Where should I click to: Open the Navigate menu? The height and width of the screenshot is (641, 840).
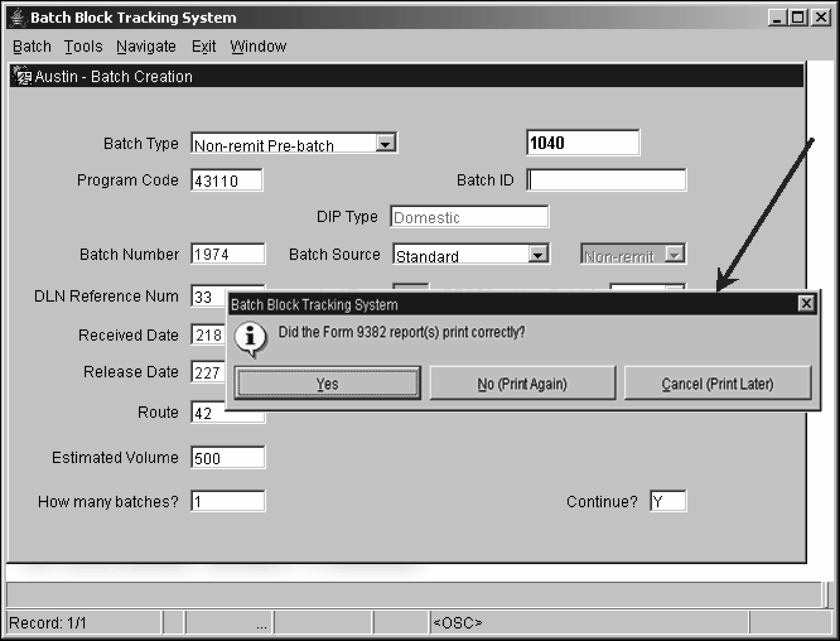(146, 46)
